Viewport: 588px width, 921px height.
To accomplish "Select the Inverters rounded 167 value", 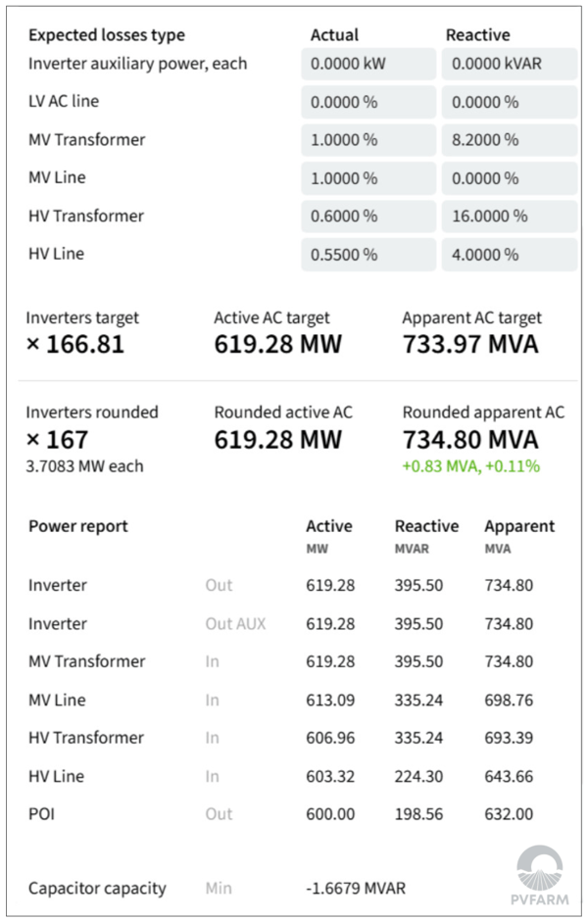I will point(57,440).
